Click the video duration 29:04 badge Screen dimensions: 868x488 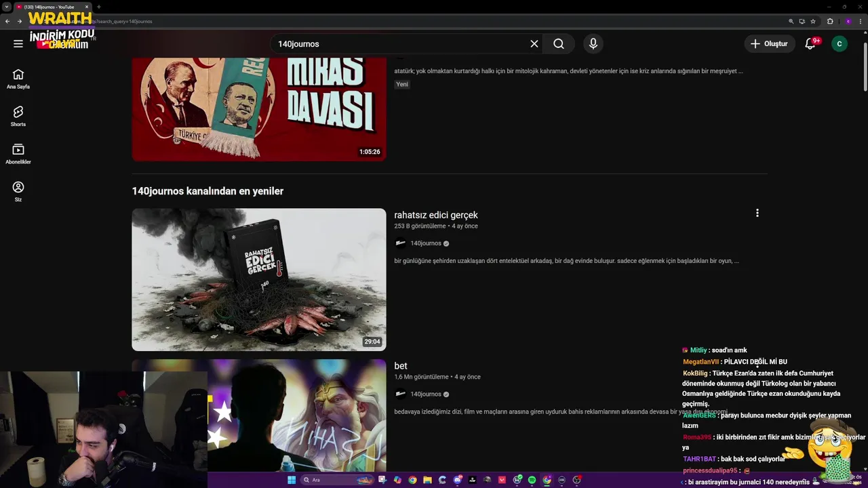pyautogui.click(x=372, y=342)
